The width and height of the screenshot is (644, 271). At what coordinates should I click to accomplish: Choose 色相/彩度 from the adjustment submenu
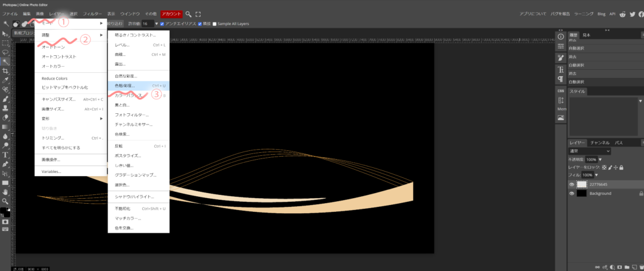tap(125, 85)
